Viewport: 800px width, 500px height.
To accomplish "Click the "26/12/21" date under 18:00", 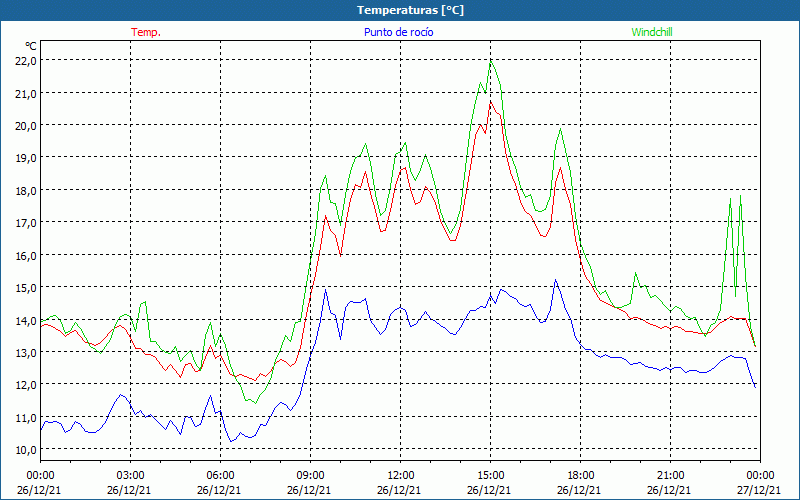I will tap(579, 490).
